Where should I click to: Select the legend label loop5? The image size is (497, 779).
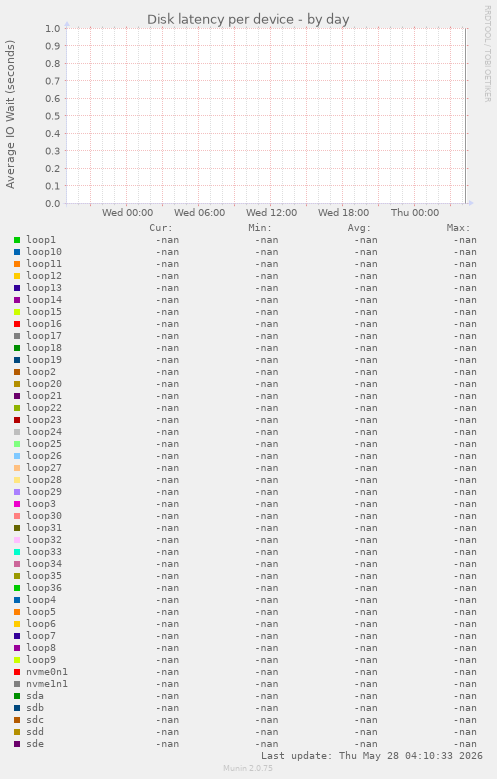point(41,612)
